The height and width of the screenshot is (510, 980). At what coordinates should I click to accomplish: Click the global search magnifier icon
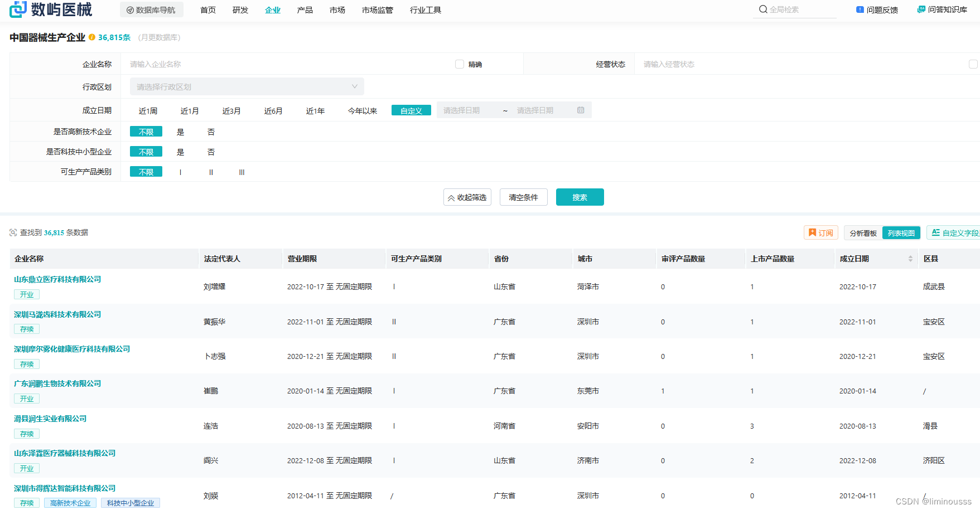[x=763, y=9]
